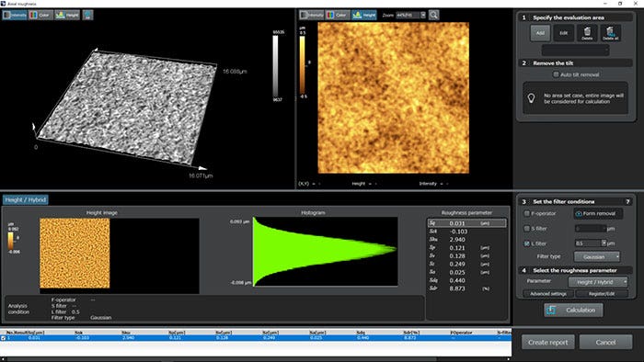
Task: Click the Advanced settings button
Action: [x=548, y=294]
